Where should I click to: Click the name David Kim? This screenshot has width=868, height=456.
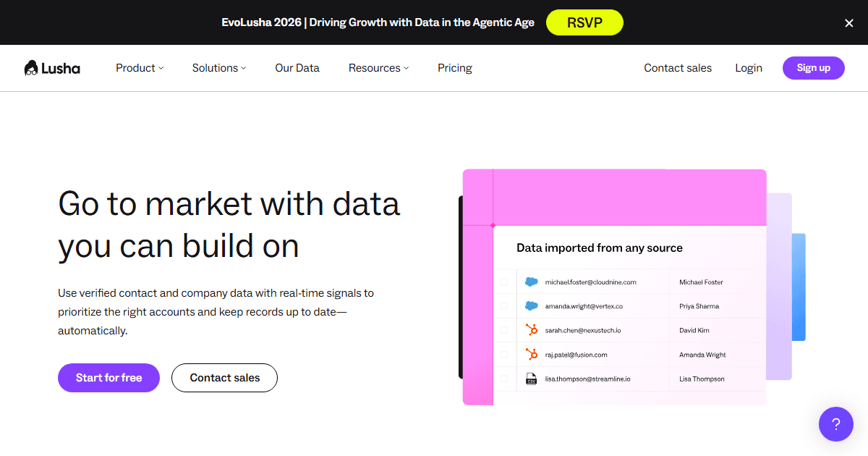coord(694,330)
